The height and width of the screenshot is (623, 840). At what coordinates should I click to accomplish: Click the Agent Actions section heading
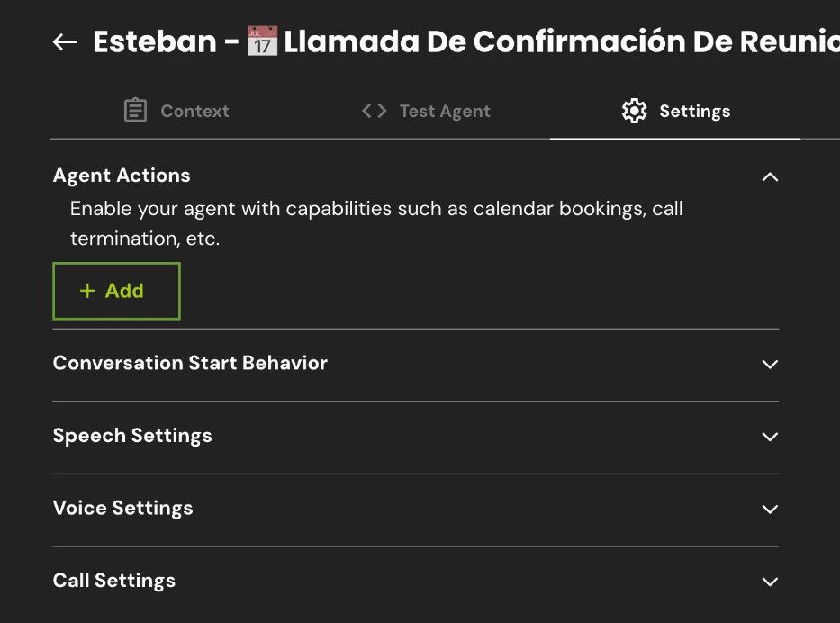122,176
